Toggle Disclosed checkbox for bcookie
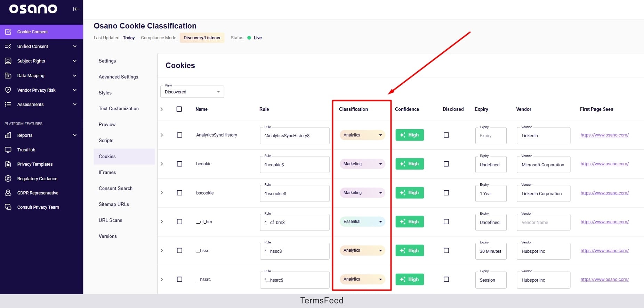This screenshot has width=644, height=308. (x=446, y=164)
